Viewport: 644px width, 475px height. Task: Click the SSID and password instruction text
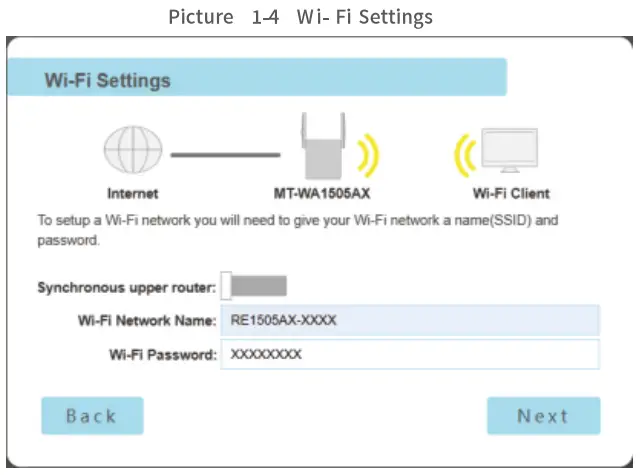tap(297, 230)
